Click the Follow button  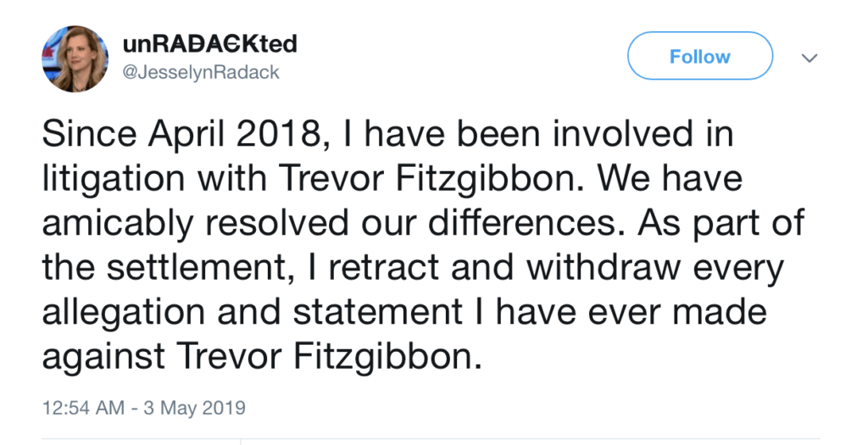[699, 56]
